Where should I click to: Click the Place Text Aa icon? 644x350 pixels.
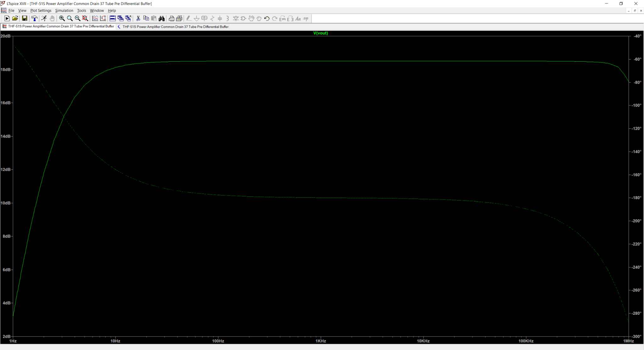298,19
